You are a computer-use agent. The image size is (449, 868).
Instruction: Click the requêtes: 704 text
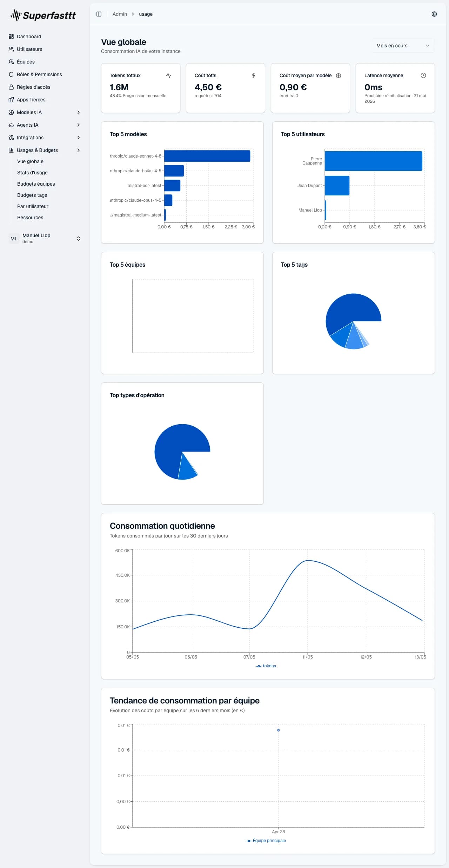pyautogui.click(x=208, y=96)
